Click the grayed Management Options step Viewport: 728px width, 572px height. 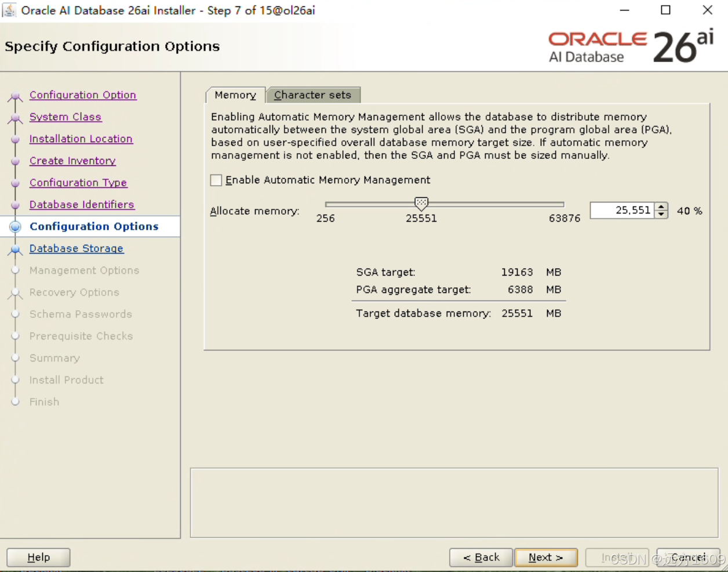[x=85, y=270]
